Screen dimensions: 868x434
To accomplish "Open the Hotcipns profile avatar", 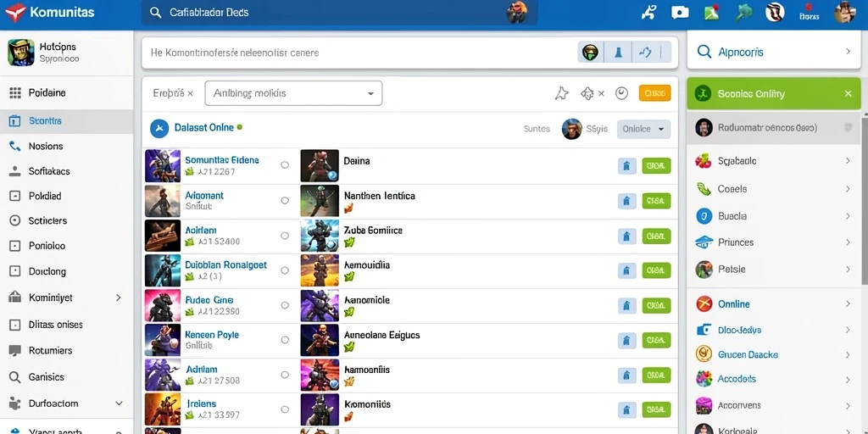I will pyautogui.click(x=21, y=53).
